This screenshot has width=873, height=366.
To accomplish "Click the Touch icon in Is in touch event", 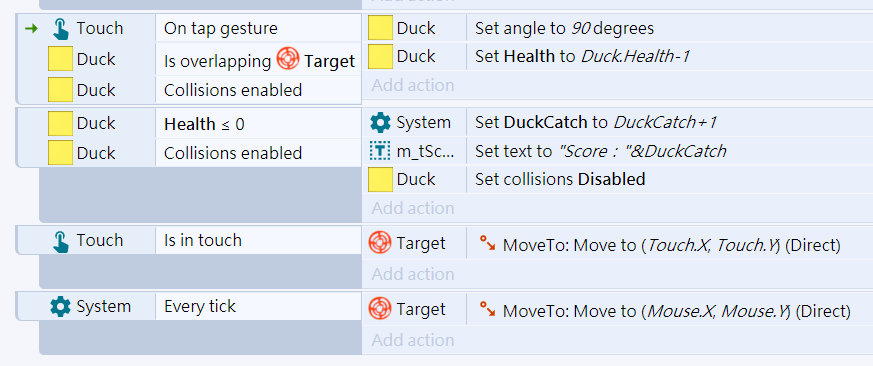I will click(x=61, y=241).
